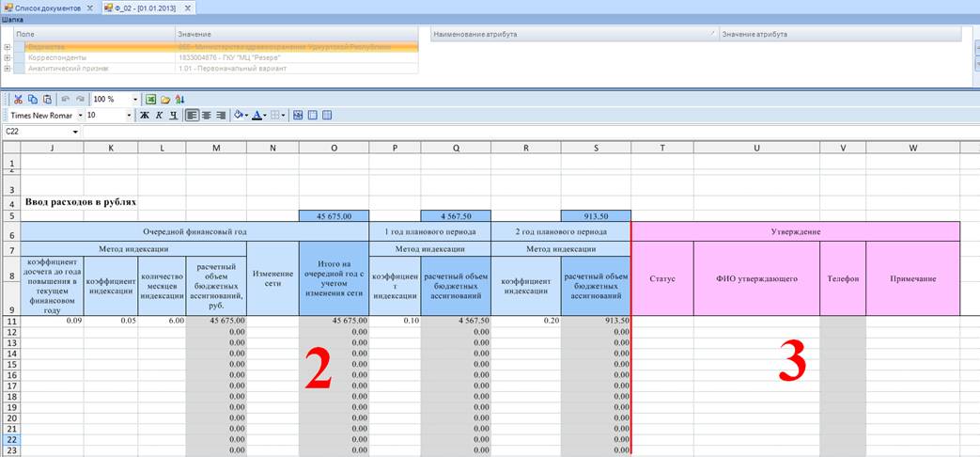980x457 pixels.
Task: Click the Cut scissors icon
Action: click(18, 99)
